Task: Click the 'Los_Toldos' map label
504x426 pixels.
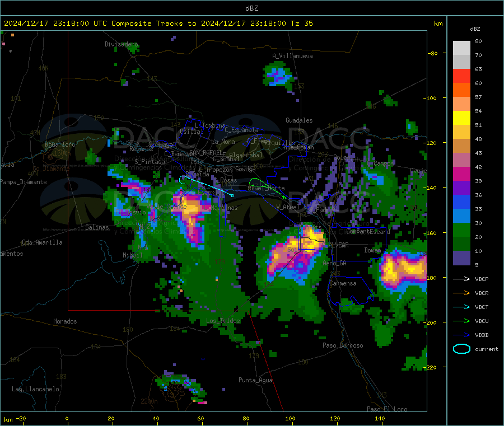Action: 223,321
